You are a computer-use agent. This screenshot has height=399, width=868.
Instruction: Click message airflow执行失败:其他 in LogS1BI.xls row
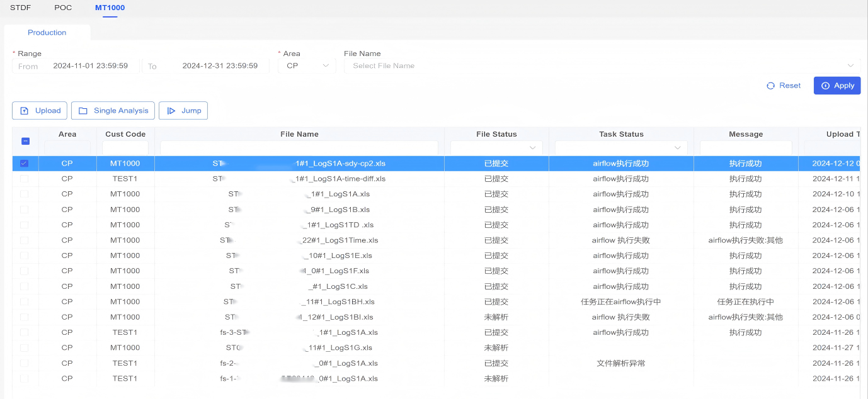tap(746, 317)
